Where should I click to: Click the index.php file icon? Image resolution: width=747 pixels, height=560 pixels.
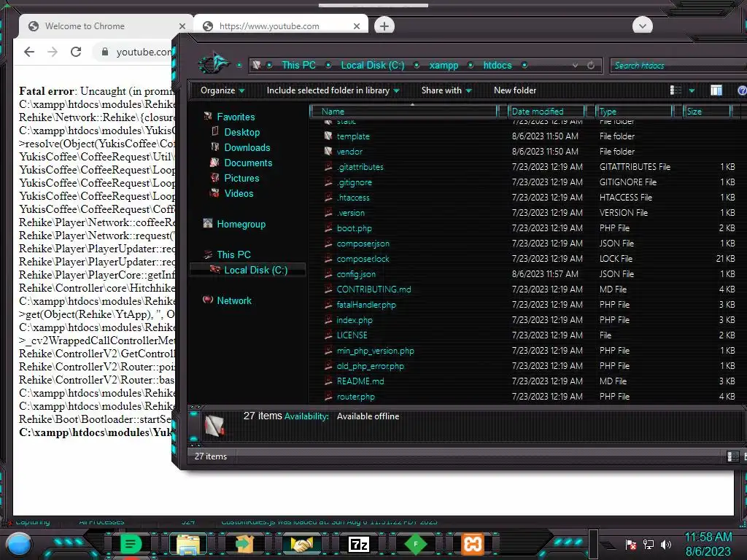pos(328,319)
